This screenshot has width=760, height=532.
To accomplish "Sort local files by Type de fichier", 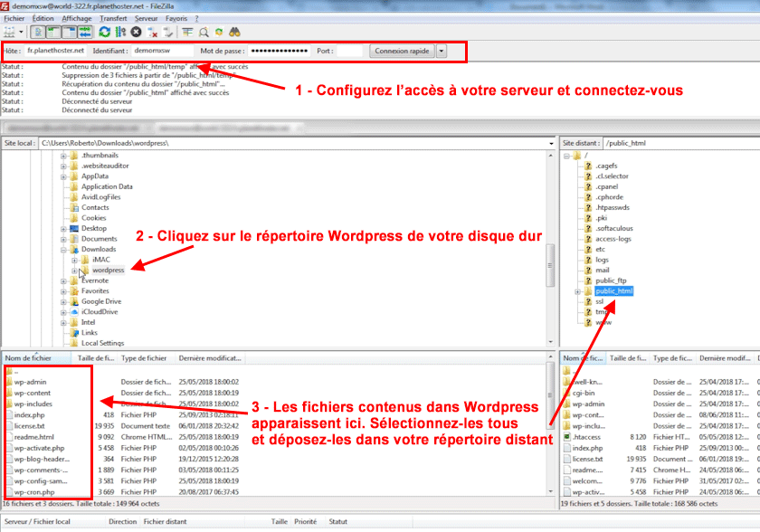I will [x=147, y=358].
